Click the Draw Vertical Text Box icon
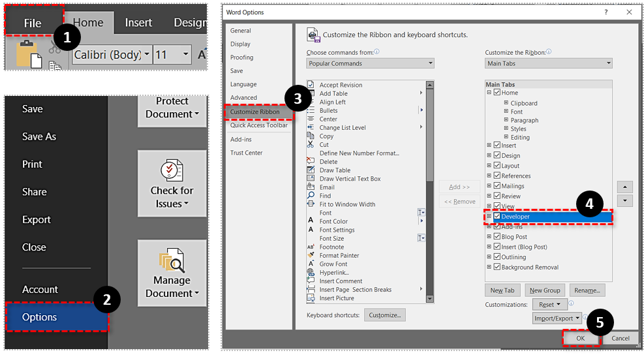This screenshot has height=355, width=644. point(311,178)
